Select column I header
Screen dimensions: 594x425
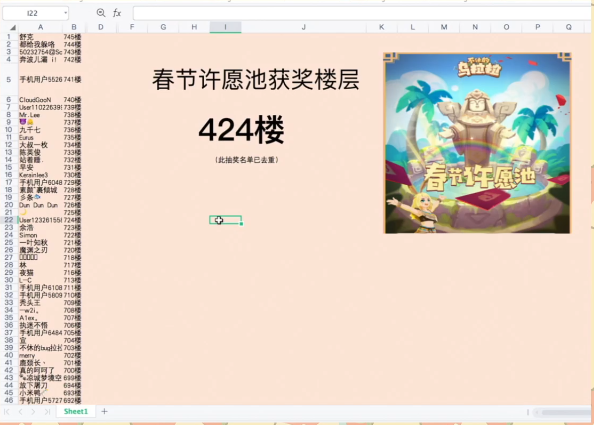225,27
